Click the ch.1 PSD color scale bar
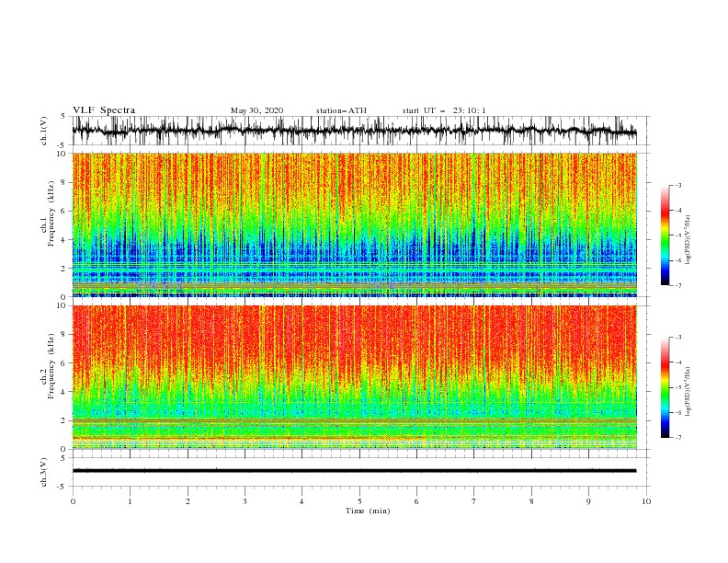The width and height of the screenshot is (728, 563). click(665, 236)
